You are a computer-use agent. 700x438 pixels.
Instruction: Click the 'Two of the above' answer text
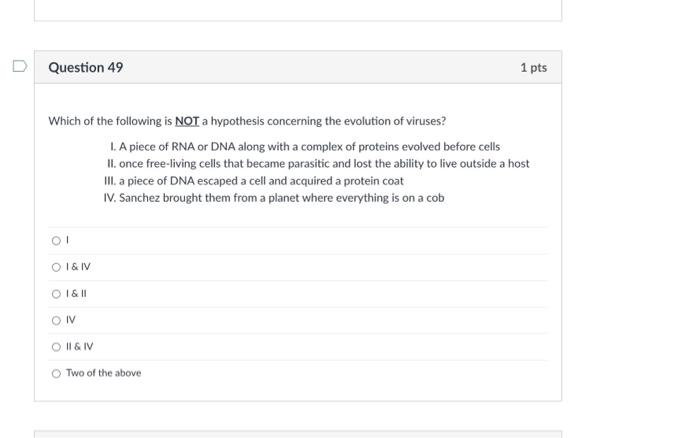click(103, 373)
